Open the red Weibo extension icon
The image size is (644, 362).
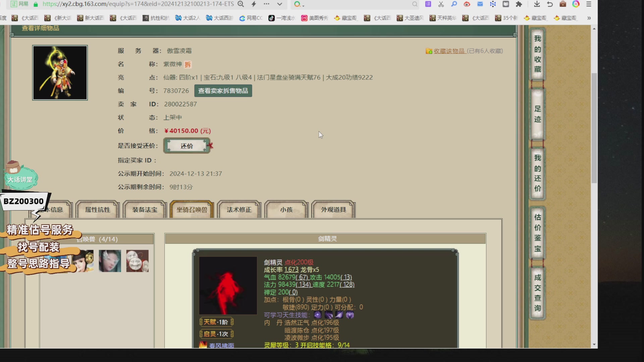coord(467,4)
